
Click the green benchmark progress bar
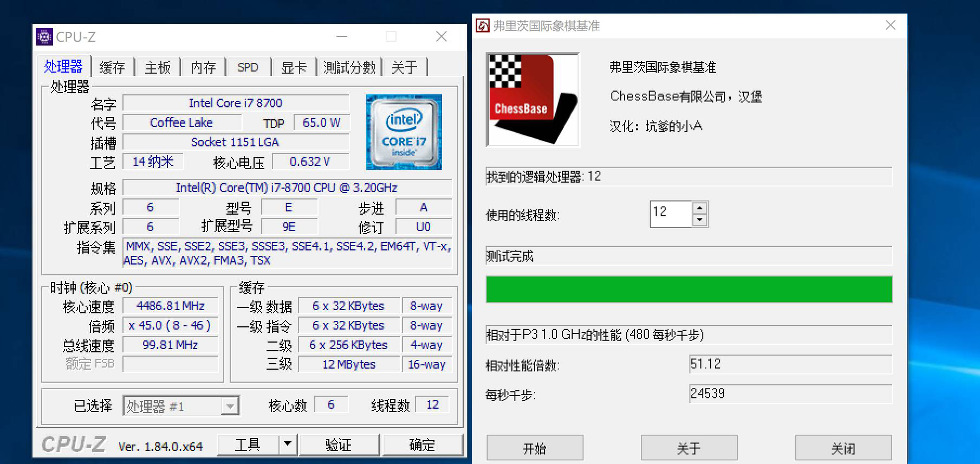689,289
